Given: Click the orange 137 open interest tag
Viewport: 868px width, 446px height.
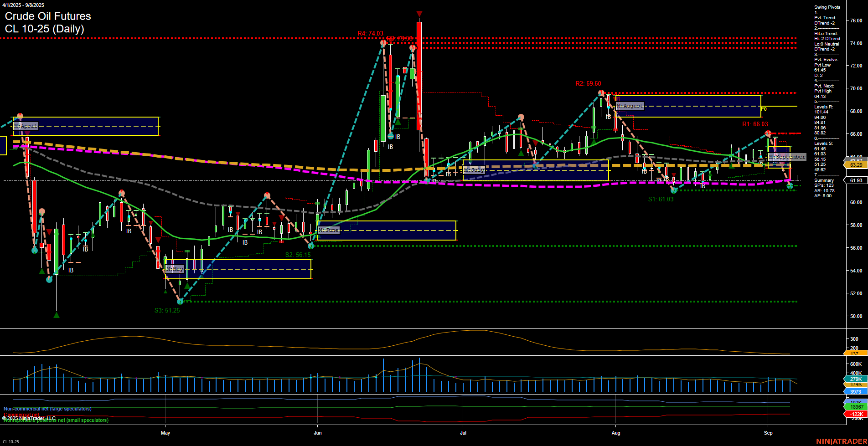Looking at the screenshot, I should [x=854, y=353].
